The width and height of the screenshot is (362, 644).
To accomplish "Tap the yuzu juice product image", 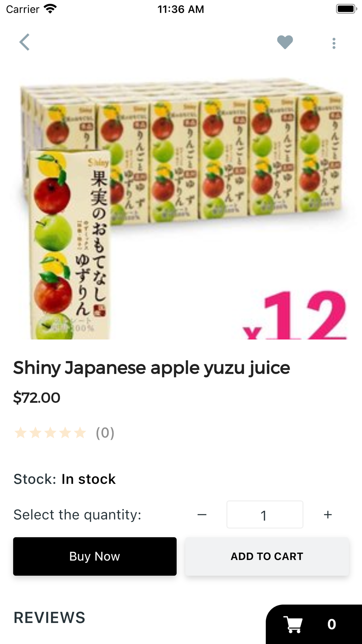I will coord(181,209).
